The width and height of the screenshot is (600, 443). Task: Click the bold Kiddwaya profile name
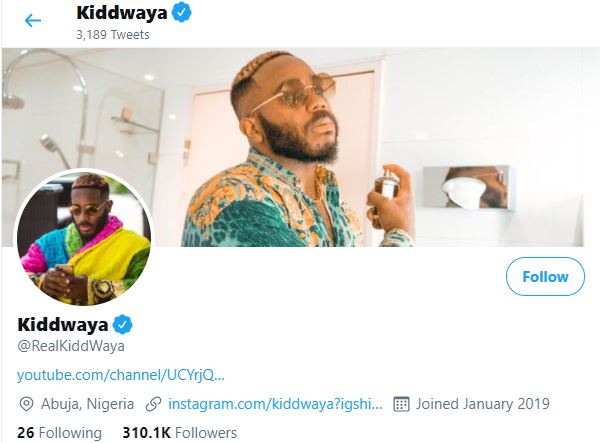click(x=62, y=325)
